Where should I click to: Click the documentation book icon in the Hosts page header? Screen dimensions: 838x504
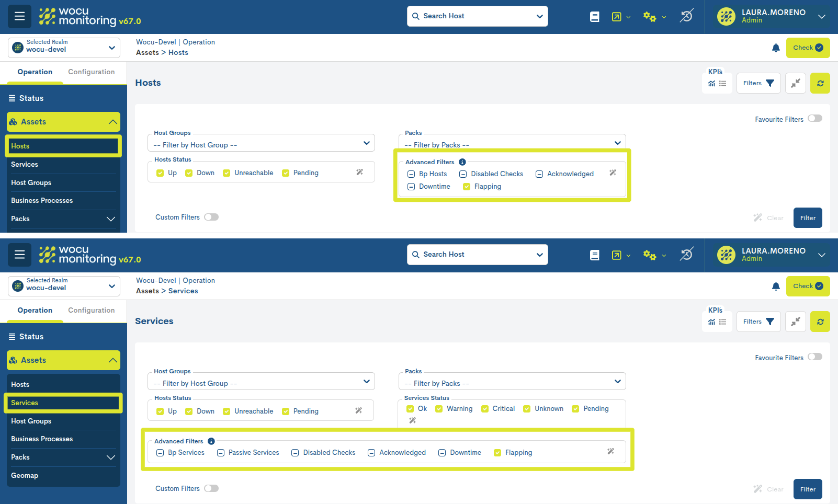(595, 17)
